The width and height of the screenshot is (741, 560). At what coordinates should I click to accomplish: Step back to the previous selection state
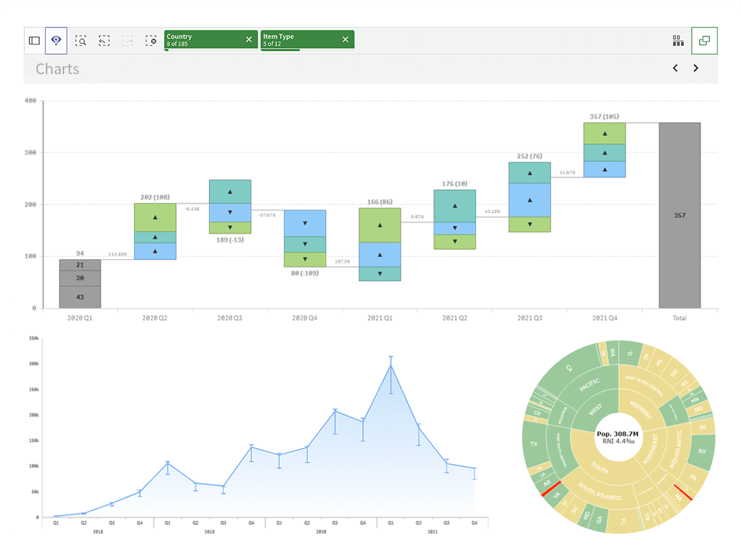pos(104,40)
